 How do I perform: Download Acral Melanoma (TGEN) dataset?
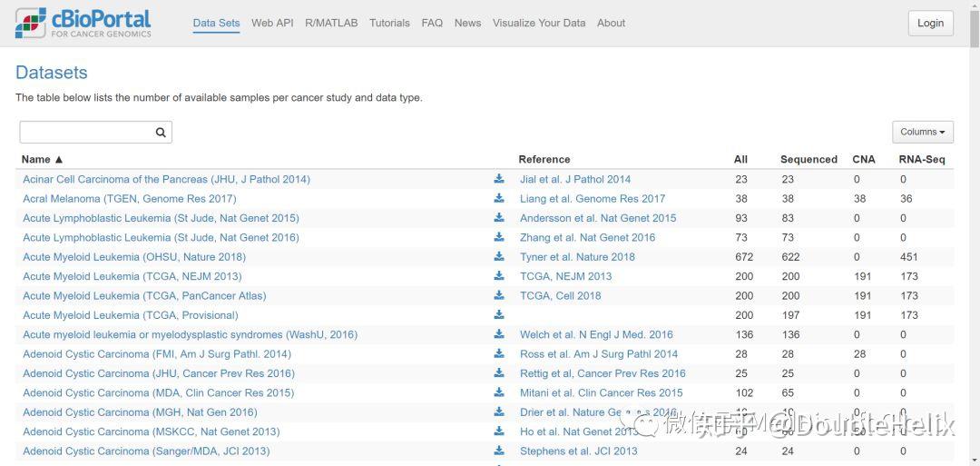(x=499, y=198)
